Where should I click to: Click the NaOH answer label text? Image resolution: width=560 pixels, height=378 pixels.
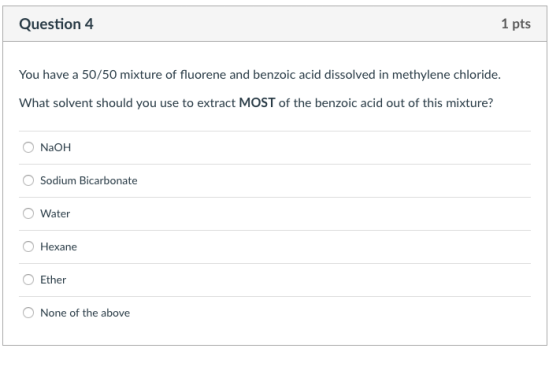56,147
